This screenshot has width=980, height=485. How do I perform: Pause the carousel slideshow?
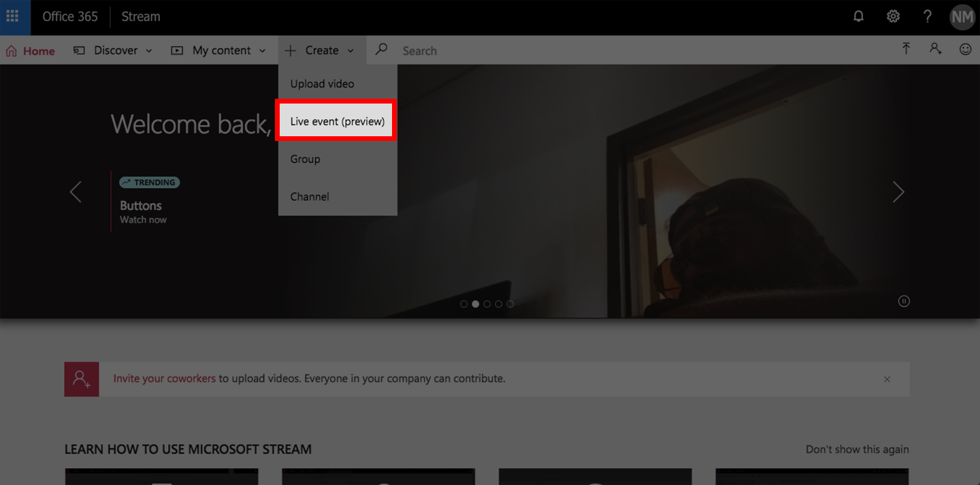click(x=904, y=301)
